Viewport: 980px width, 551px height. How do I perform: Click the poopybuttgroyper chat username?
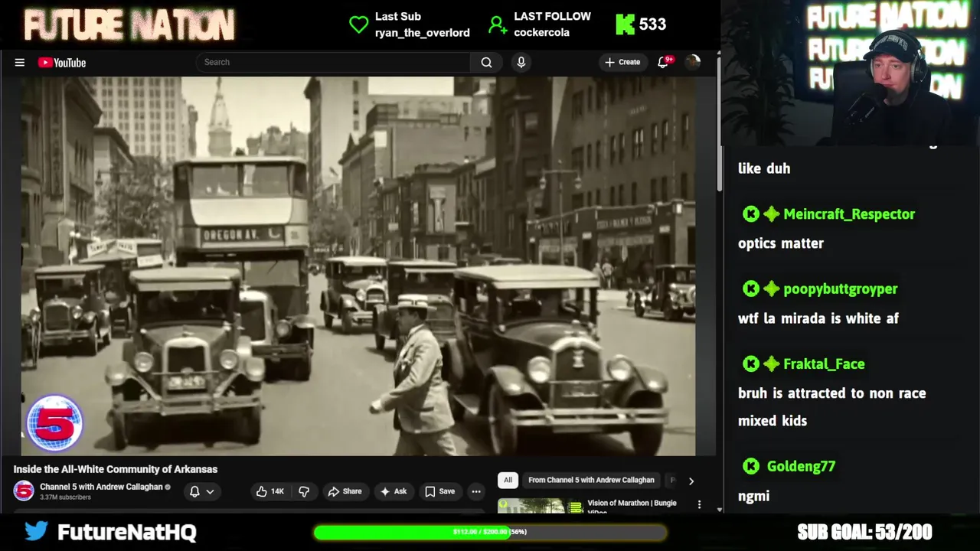pyautogui.click(x=841, y=289)
